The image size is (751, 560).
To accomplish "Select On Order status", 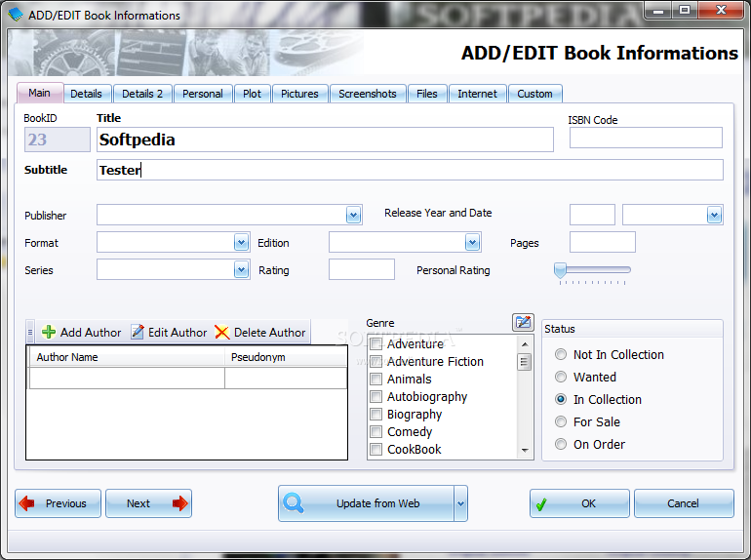I will 561,444.
